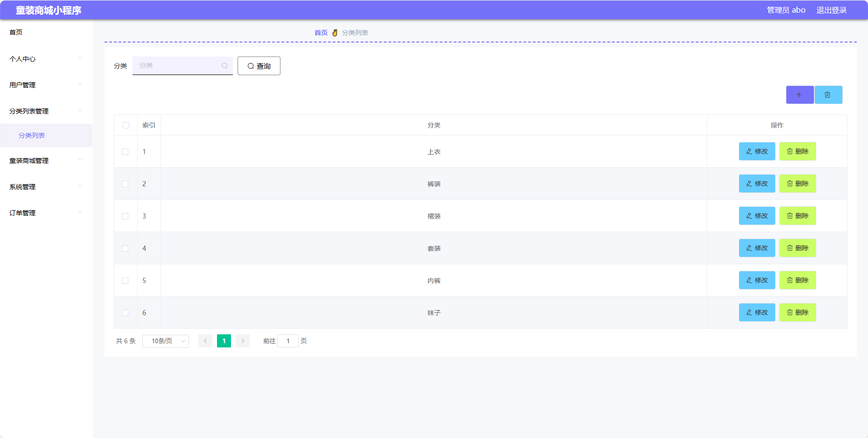This screenshot has width=868, height=438.
Task: Delete the 上衣 row with 删除
Action: (x=798, y=151)
